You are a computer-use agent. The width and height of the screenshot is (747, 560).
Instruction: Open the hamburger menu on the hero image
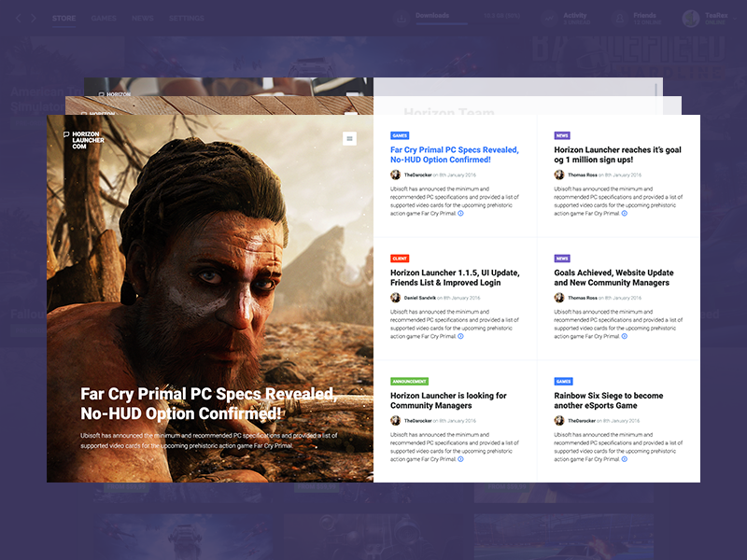click(350, 139)
